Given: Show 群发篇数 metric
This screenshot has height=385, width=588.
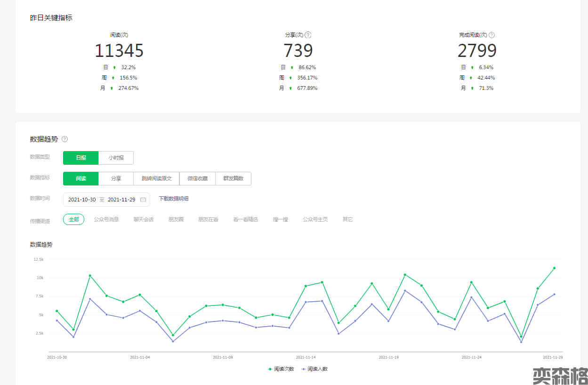Looking at the screenshot, I should tap(233, 178).
